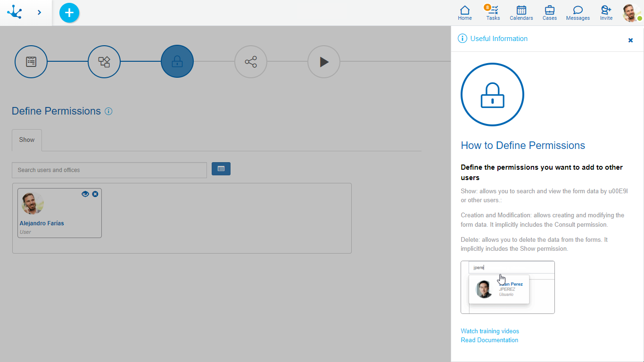Toggle eye permission on Alejandro Farías card
This screenshot has height=362, width=644.
[x=85, y=194]
